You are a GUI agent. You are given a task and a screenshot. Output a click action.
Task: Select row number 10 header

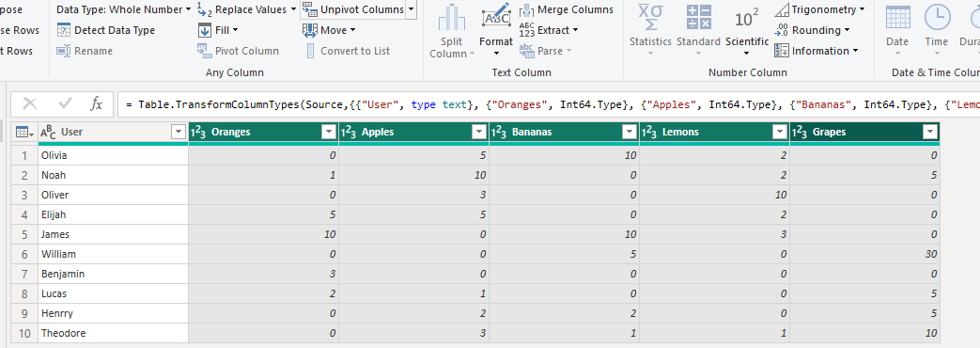point(24,333)
